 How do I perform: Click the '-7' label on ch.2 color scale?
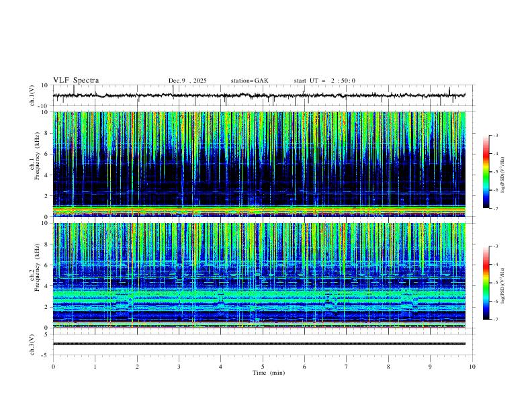click(495, 320)
